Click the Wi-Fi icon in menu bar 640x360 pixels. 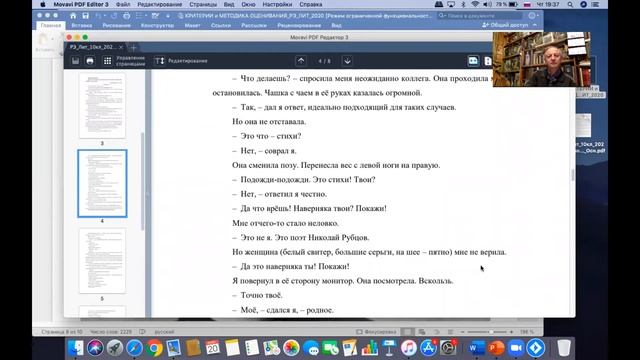click(x=475, y=4)
